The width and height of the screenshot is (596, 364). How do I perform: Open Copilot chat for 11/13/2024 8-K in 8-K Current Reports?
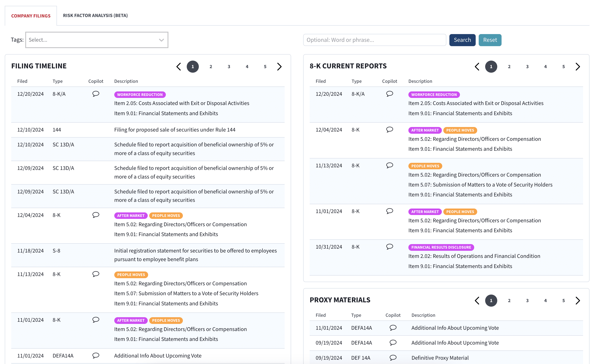click(x=389, y=165)
